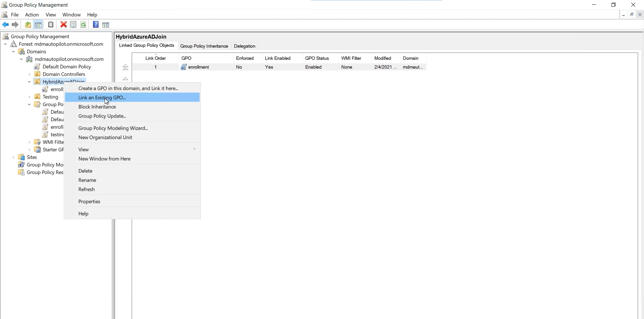Click the WMI Filters folder icon
Viewport: 644px width, 319px height.
37,142
